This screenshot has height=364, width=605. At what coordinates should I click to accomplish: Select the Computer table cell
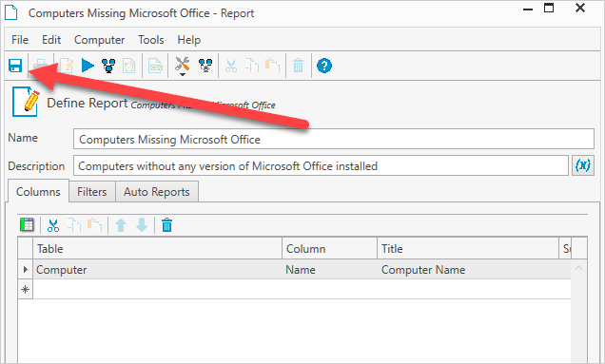158,270
